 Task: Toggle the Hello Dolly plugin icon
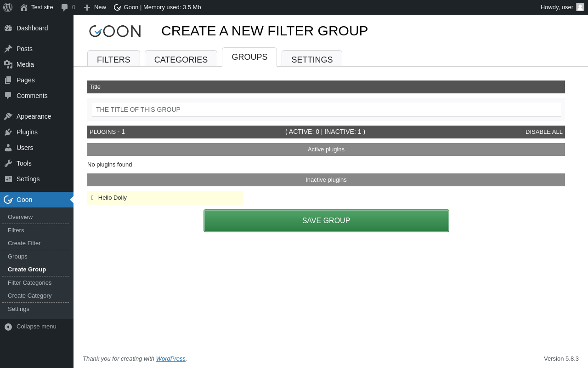(92, 198)
